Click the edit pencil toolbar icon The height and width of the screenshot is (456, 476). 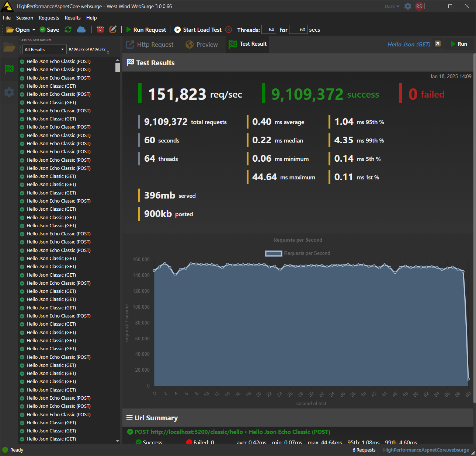coord(113,29)
